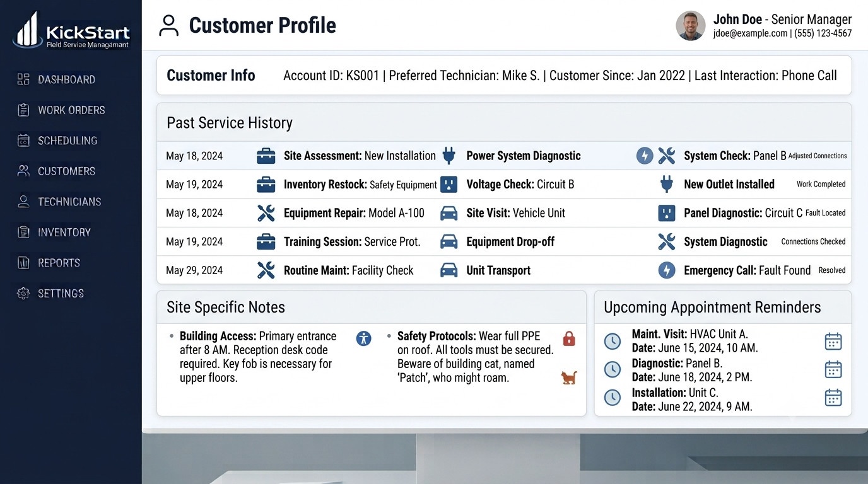
Task: Click the clock icon for Installation Unit C
Action: click(613, 398)
